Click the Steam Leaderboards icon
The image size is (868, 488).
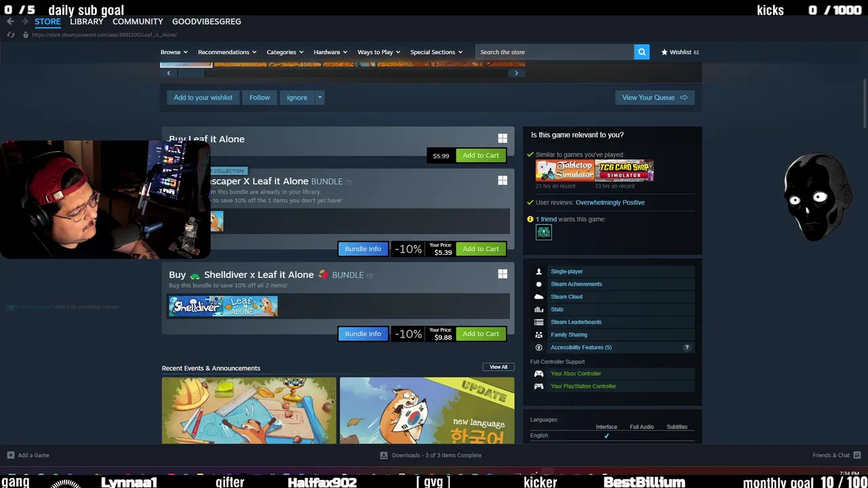[538, 322]
